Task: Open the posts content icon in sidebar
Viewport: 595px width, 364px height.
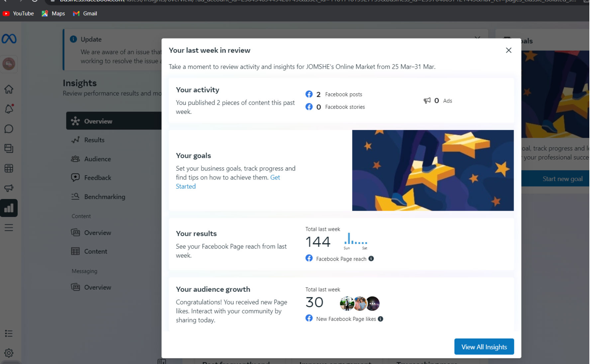Action: pos(9,148)
